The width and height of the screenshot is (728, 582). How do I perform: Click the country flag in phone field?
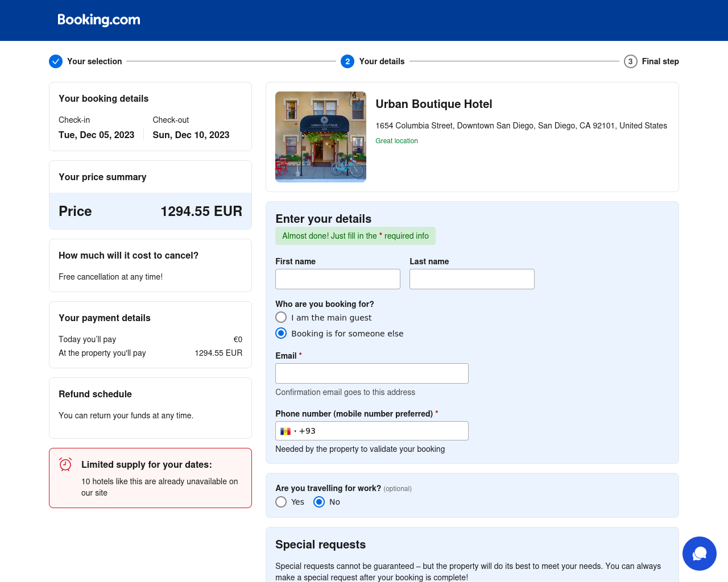286,431
